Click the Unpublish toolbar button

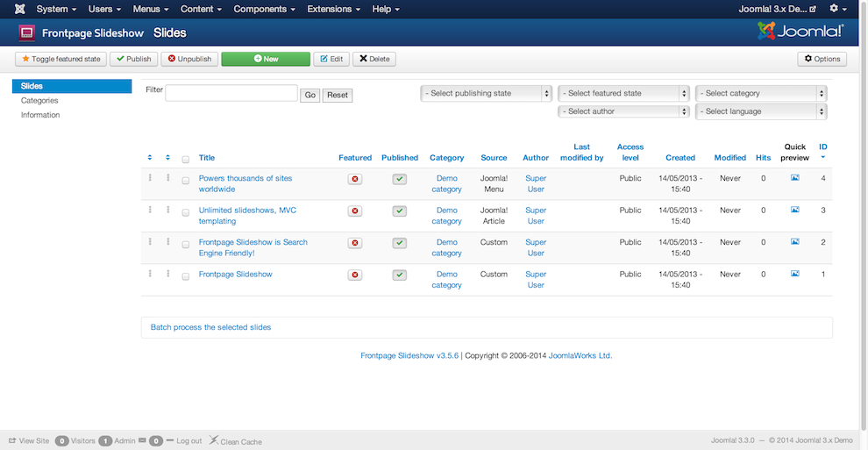coord(189,59)
